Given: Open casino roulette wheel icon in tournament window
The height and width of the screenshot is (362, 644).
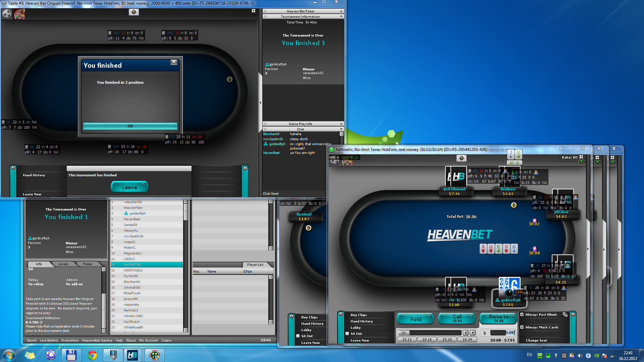Looking at the screenshot, I should (19, 14).
